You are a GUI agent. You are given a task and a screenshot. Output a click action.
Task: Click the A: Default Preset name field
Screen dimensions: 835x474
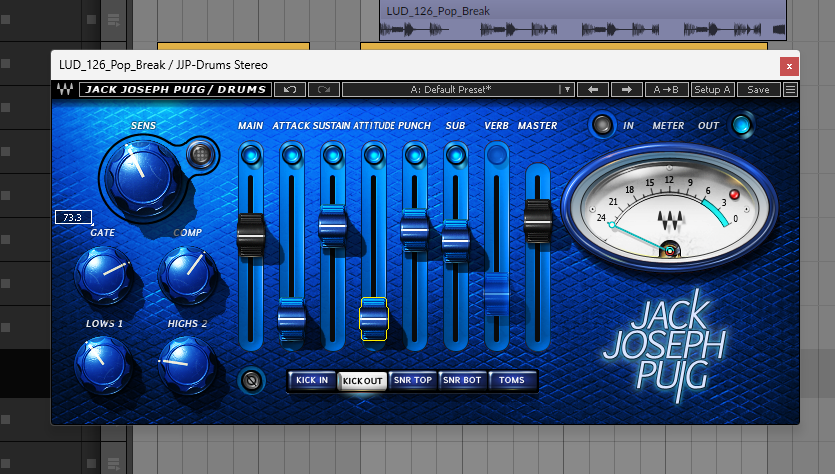tap(451, 89)
